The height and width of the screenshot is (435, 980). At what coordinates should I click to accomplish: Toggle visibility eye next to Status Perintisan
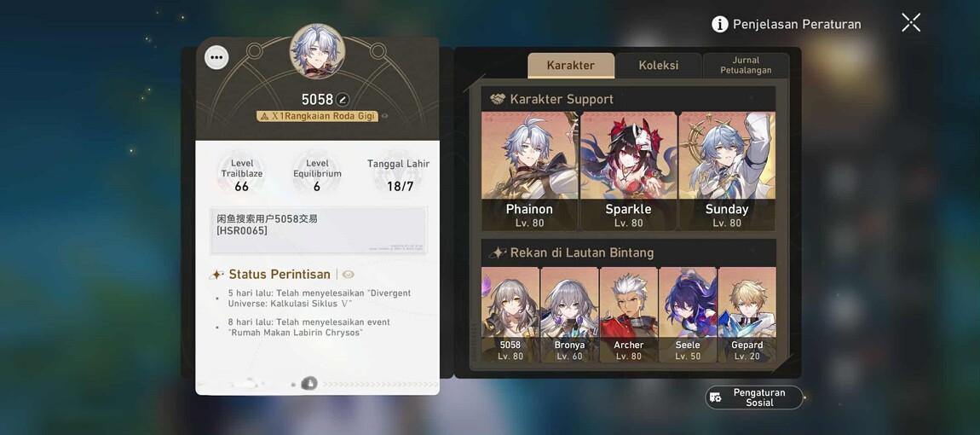pyautogui.click(x=349, y=274)
